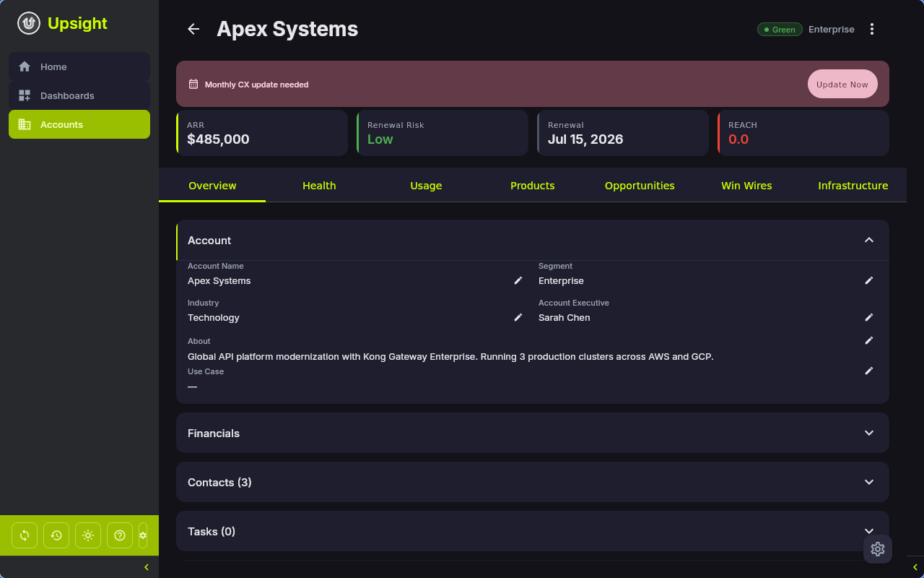Open the sidebar settings gear
The image size is (924, 578).
point(143,535)
